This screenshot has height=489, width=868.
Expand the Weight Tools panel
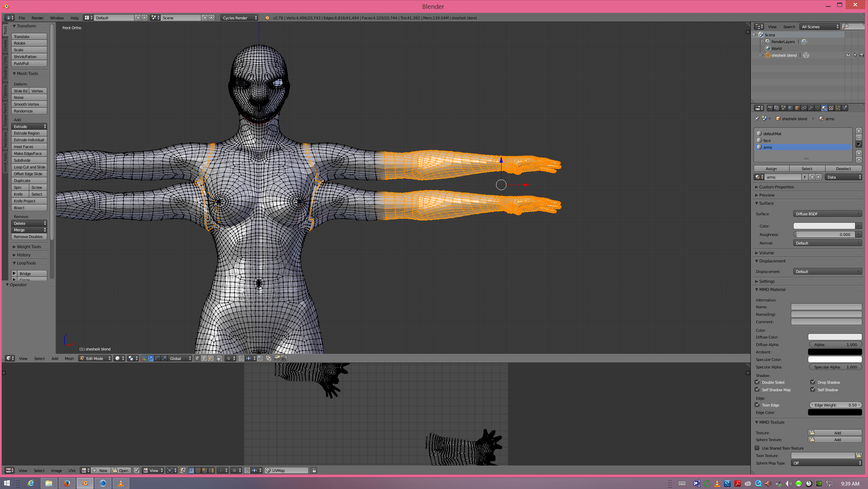[x=29, y=247]
